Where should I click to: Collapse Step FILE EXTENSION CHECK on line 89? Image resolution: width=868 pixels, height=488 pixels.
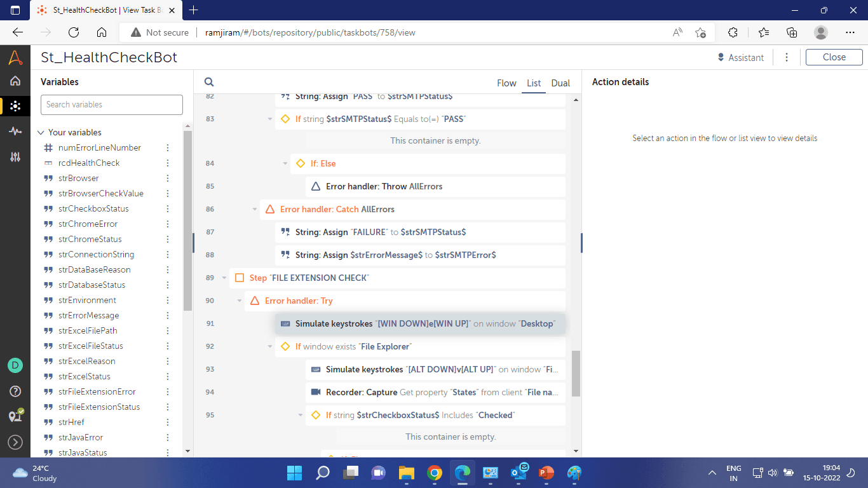[x=224, y=278]
